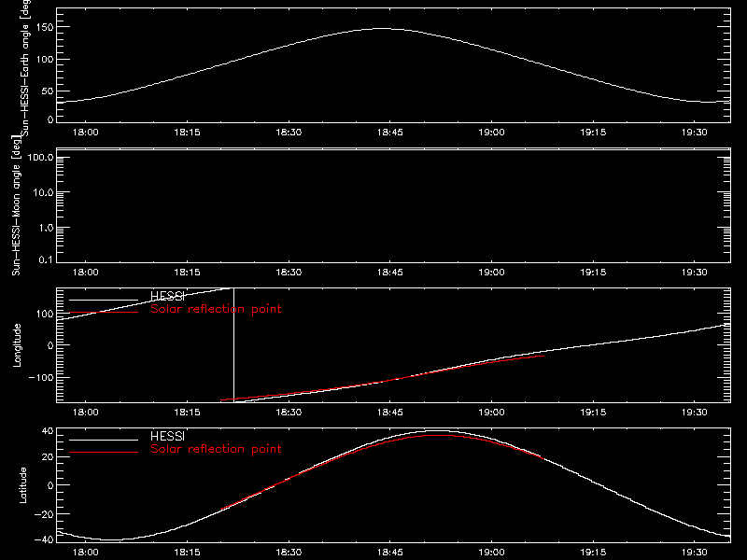Click the Longitude axis title
Image resolution: width=747 pixels, height=560 pixels.
(x=17, y=345)
